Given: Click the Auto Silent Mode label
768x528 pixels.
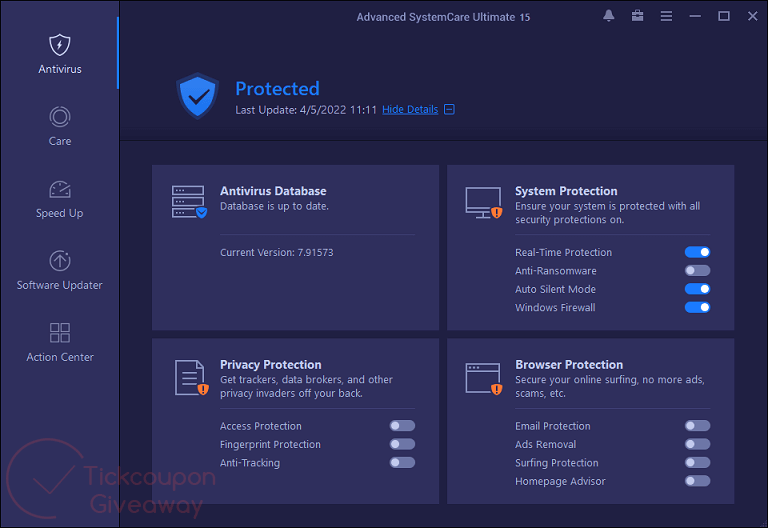Looking at the screenshot, I should point(555,289).
